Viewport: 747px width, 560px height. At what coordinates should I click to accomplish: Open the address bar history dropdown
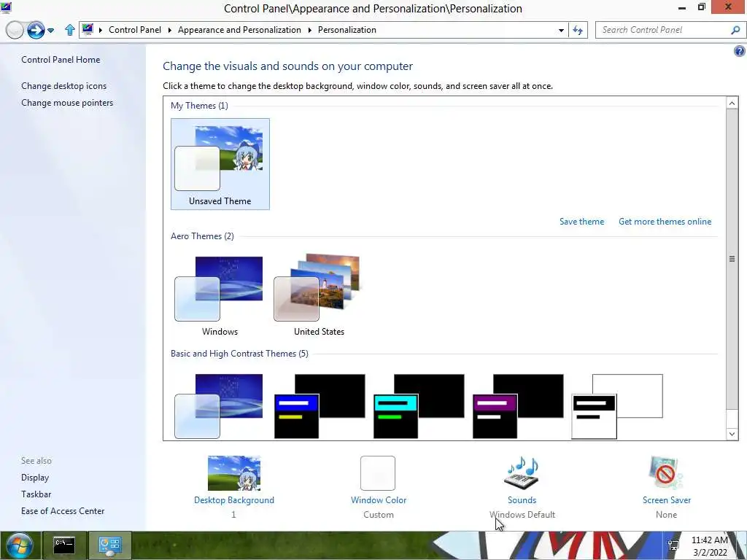click(561, 30)
